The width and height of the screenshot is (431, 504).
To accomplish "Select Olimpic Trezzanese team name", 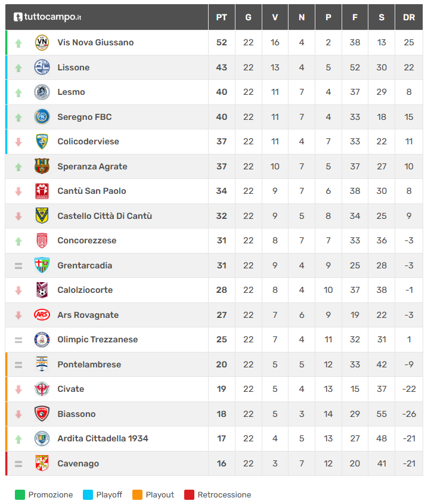I will [97, 339].
